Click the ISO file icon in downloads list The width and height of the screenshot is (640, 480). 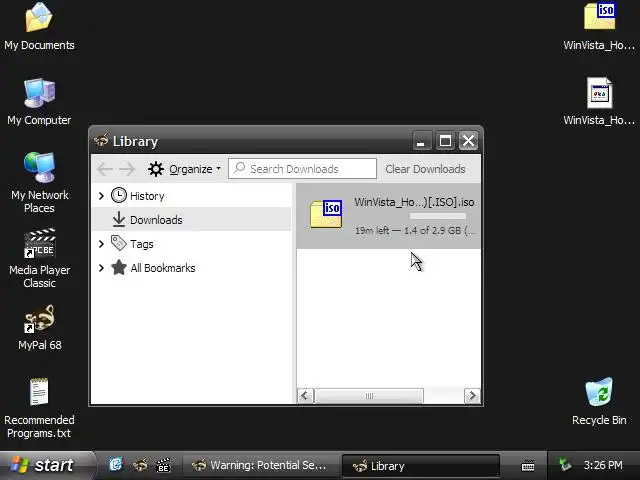click(x=326, y=213)
